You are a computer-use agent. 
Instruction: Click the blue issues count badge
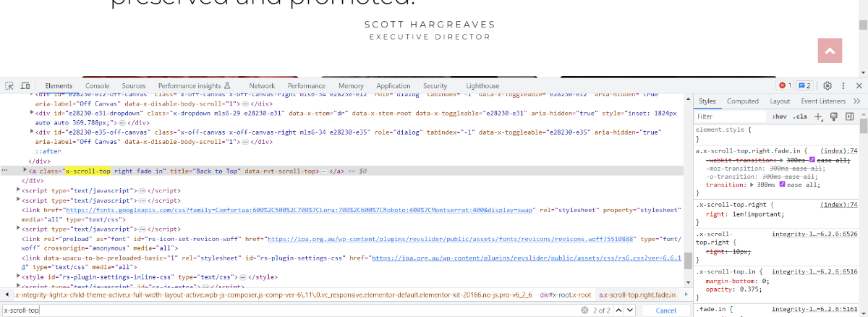(804, 85)
